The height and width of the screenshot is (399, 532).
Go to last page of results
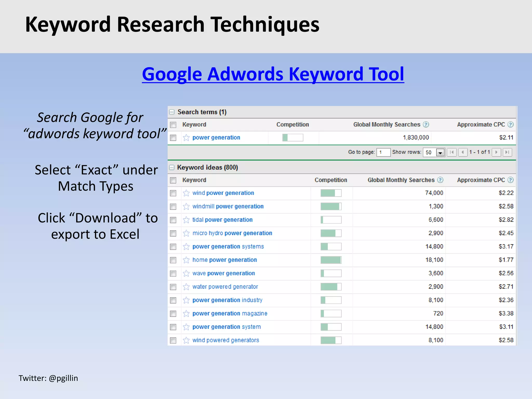tap(507, 152)
